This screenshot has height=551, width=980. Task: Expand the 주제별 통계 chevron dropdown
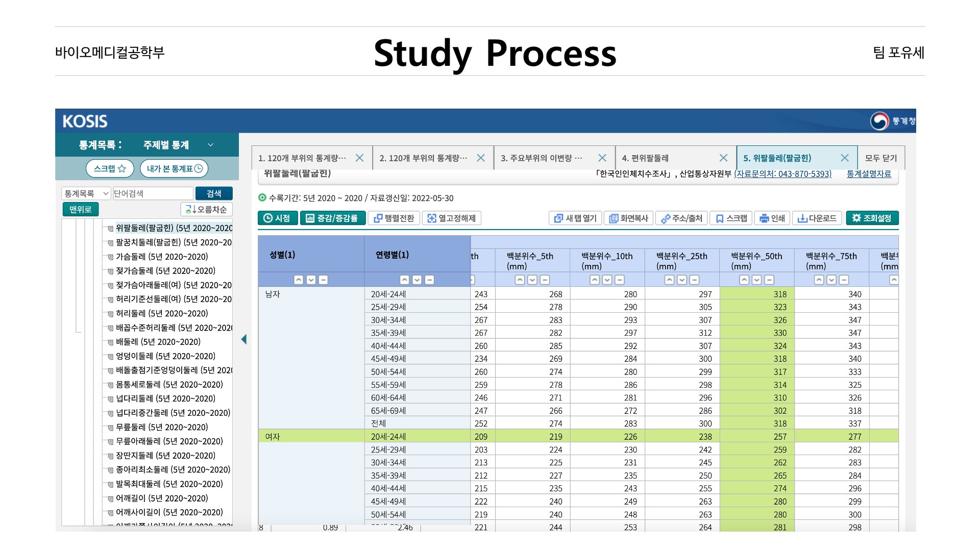click(210, 145)
